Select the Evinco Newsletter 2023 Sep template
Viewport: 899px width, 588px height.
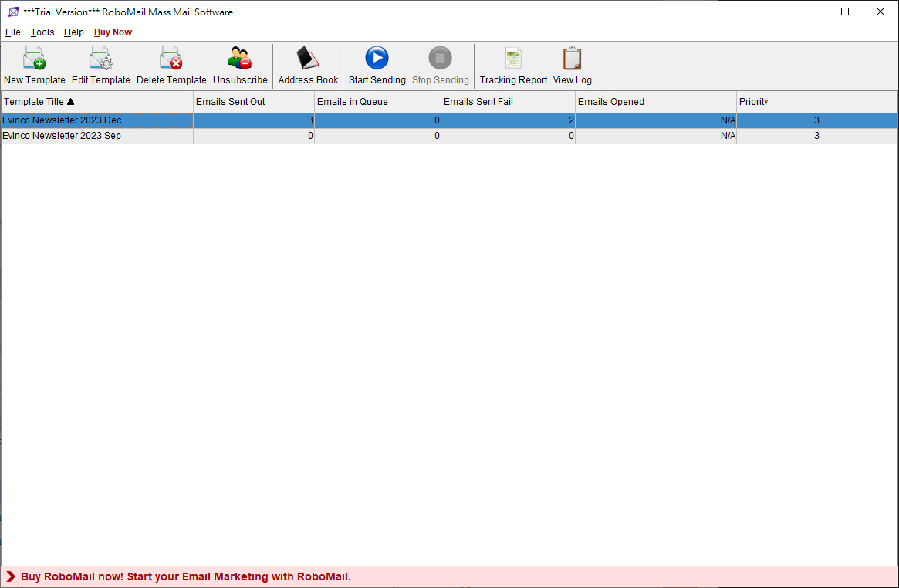point(96,135)
